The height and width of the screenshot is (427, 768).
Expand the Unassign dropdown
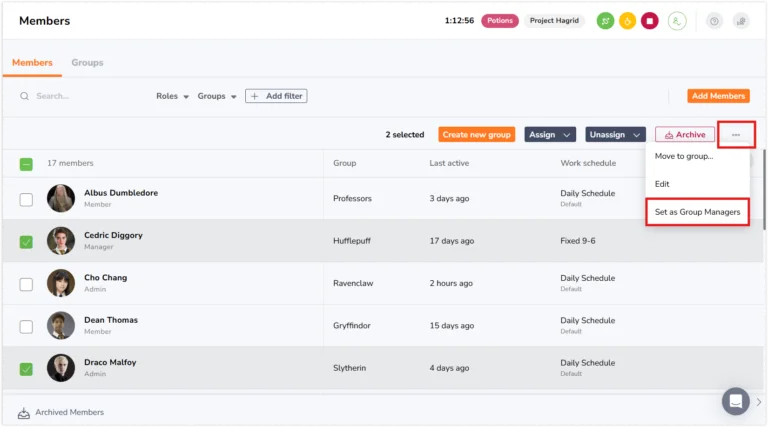pos(615,135)
